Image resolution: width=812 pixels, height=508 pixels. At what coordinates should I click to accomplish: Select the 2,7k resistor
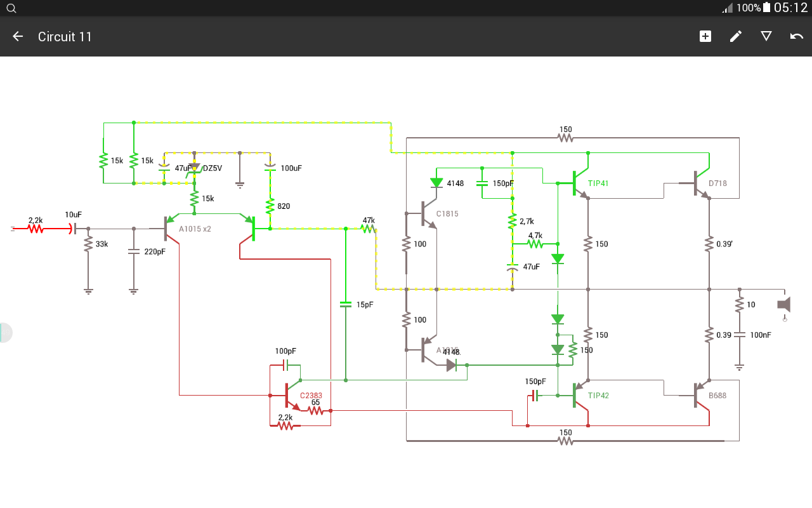[x=513, y=221]
